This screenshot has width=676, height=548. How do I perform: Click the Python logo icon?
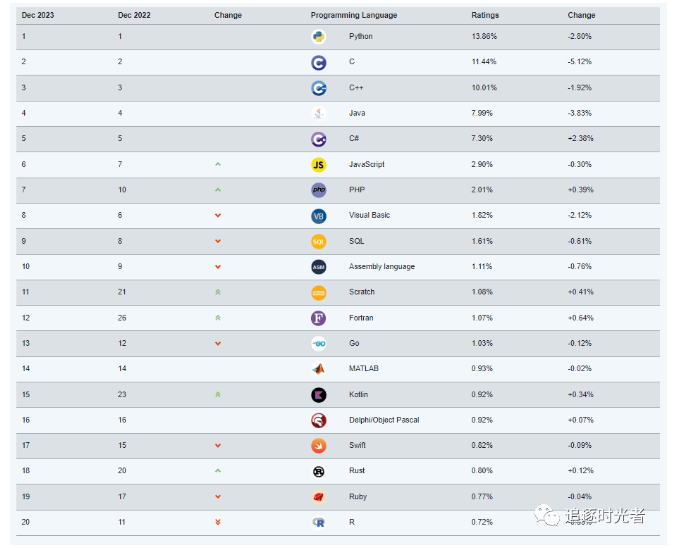point(318,37)
